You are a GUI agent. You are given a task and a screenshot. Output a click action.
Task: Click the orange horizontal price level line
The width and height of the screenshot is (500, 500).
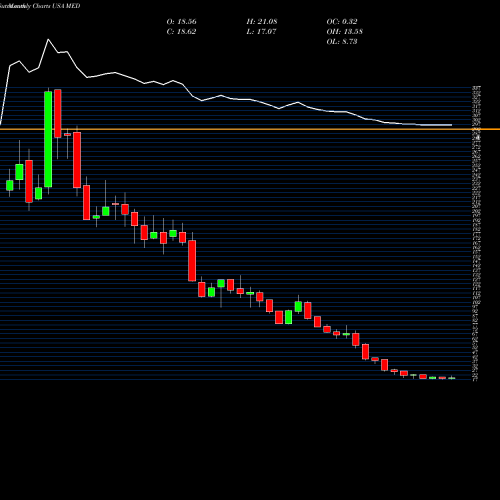point(250,129)
